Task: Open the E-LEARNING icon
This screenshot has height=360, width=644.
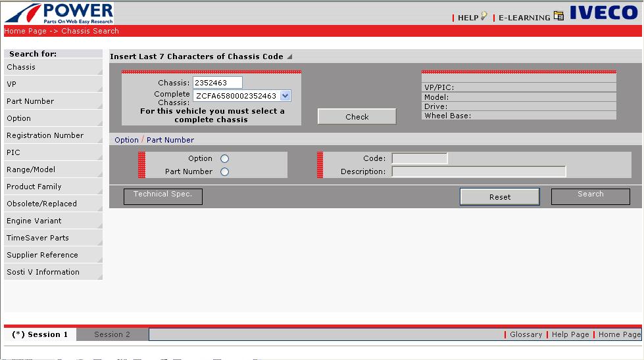Action: [x=558, y=16]
